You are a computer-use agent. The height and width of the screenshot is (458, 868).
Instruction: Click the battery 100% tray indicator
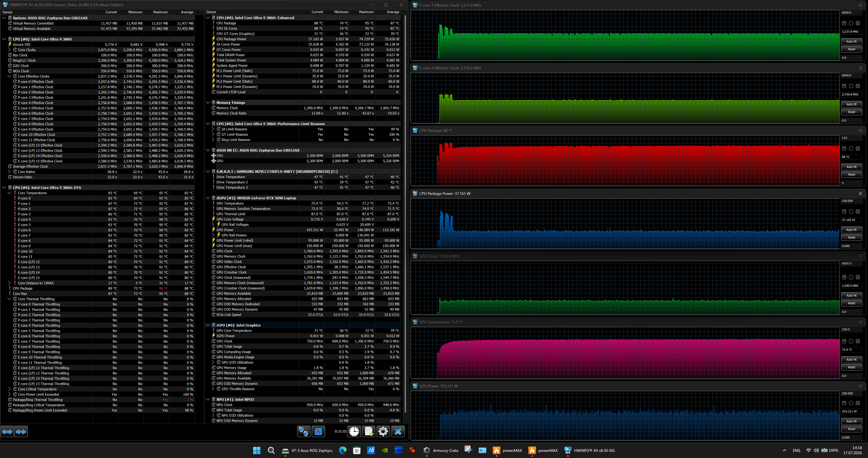[830, 450]
